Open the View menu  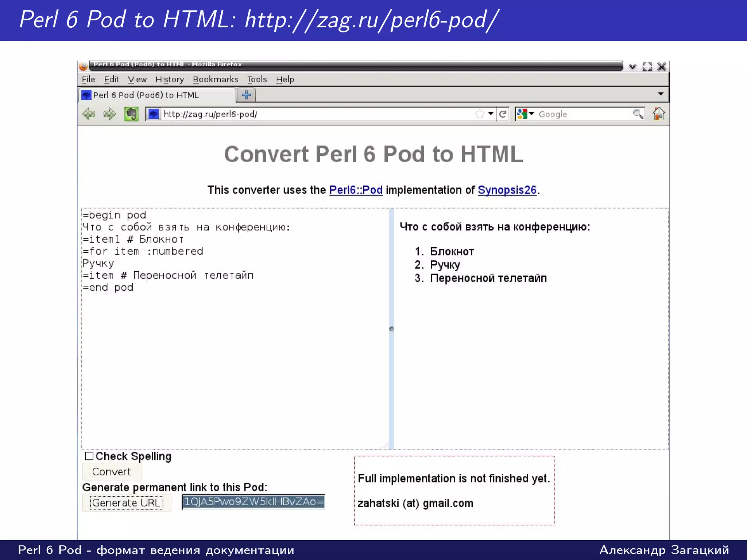click(137, 79)
